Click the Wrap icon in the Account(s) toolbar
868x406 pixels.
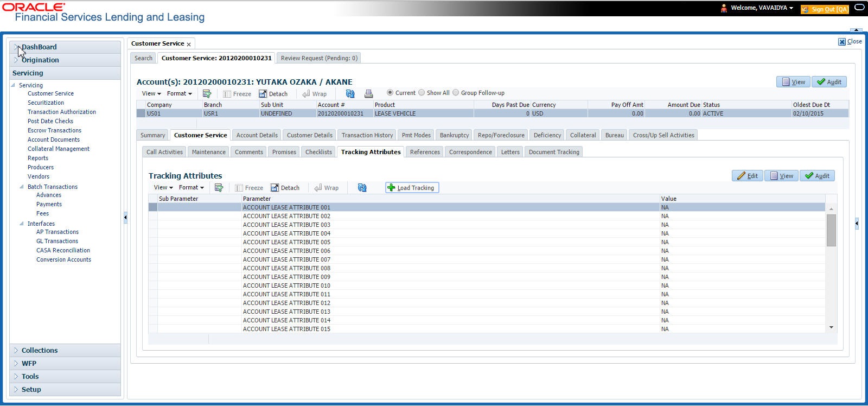click(306, 93)
